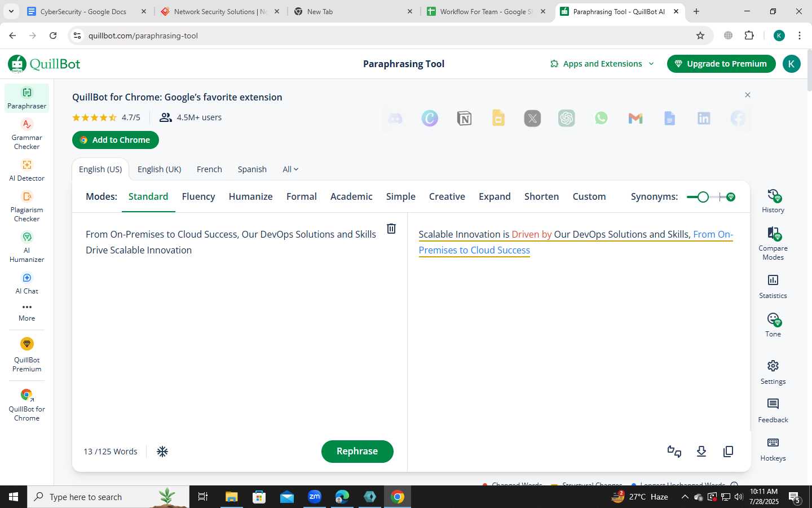Open paraphrase History panel
Image resolution: width=812 pixels, height=508 pixels.
[x=773, y=201]
